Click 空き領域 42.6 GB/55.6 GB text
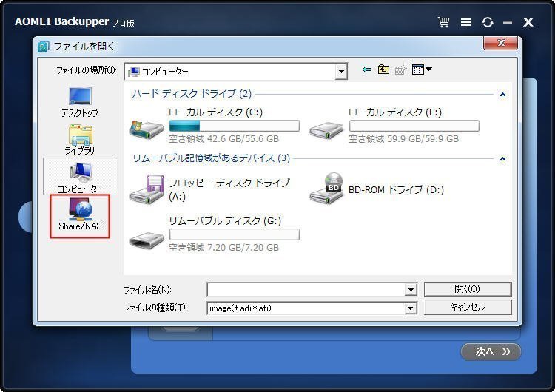This screenshot has width=555, height=392. [x=223, y=139]
